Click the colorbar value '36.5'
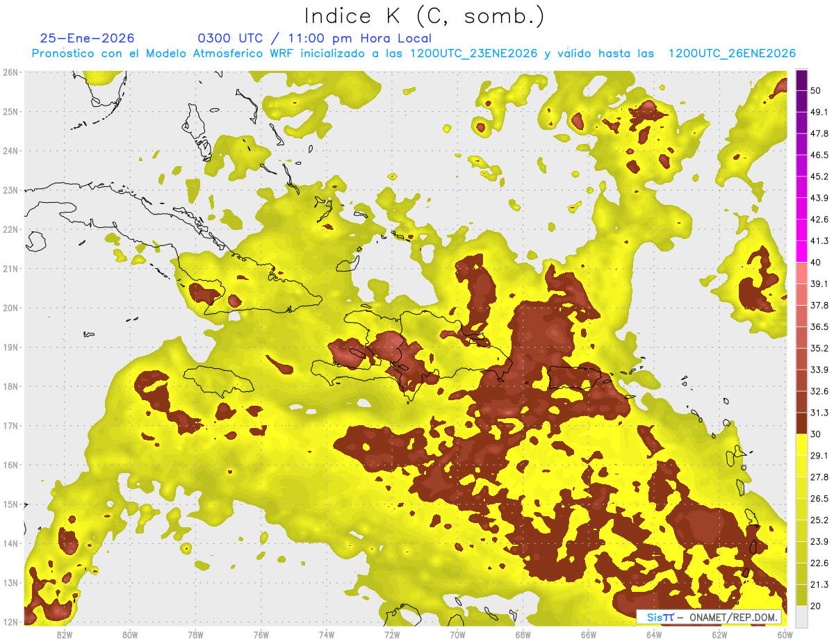Image resolution: width=834 pixels, height=644 pixels. pos(819,327)
